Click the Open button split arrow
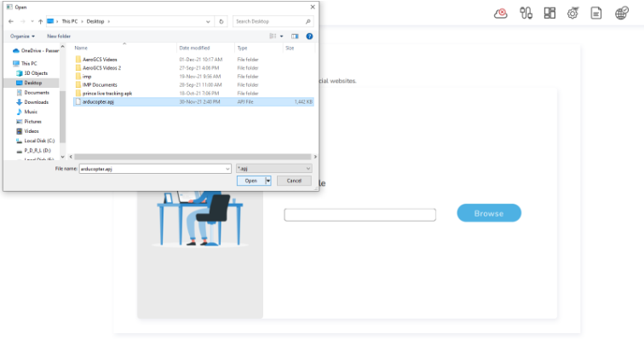 [x=268, y=181]
